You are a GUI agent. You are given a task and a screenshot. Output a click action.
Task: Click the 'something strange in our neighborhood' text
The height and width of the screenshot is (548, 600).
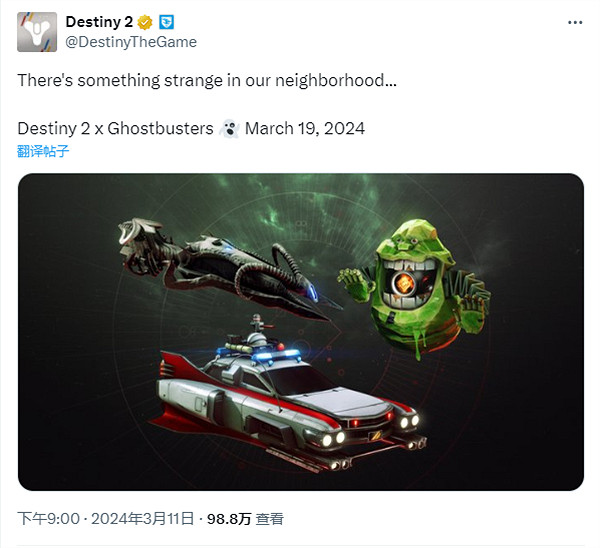237,80
